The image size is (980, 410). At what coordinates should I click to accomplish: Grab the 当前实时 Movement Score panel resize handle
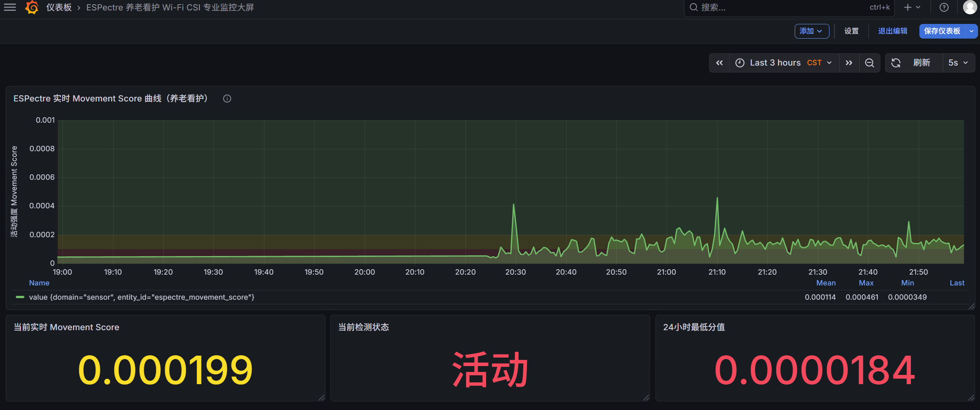pyautogui.click(x=322, y=398)
